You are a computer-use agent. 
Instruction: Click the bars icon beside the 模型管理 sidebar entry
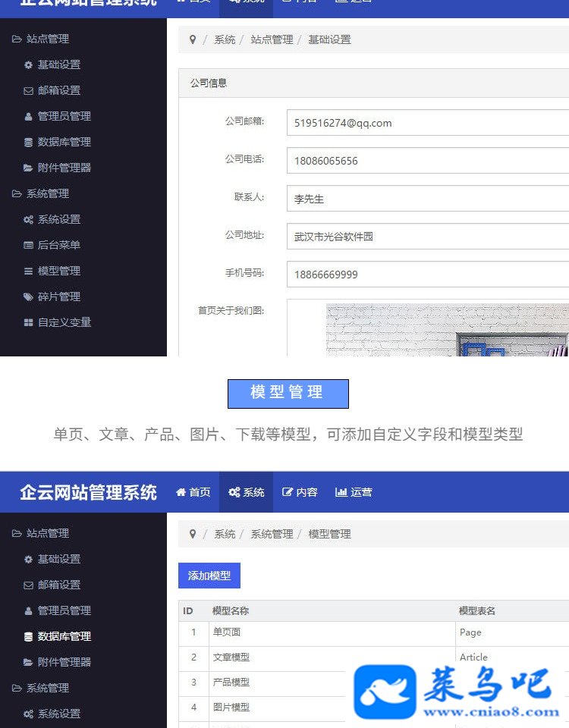[x=28, y=271]
